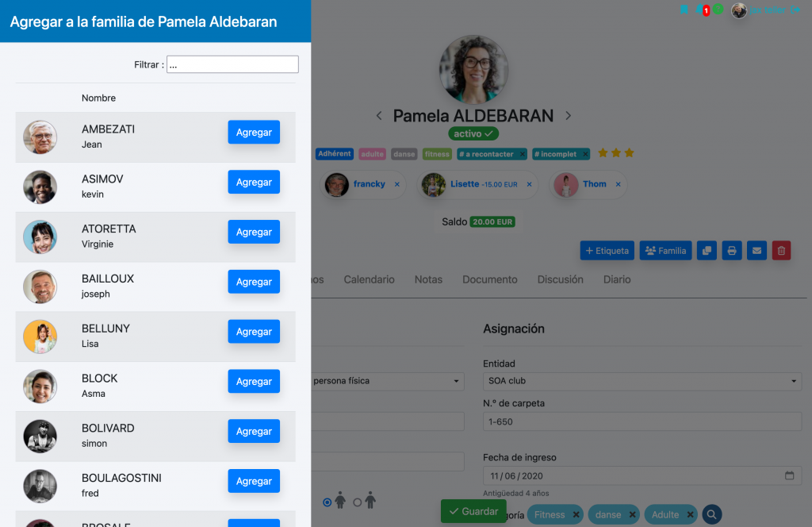Switch to the Calendario tab

pos(370,279)
